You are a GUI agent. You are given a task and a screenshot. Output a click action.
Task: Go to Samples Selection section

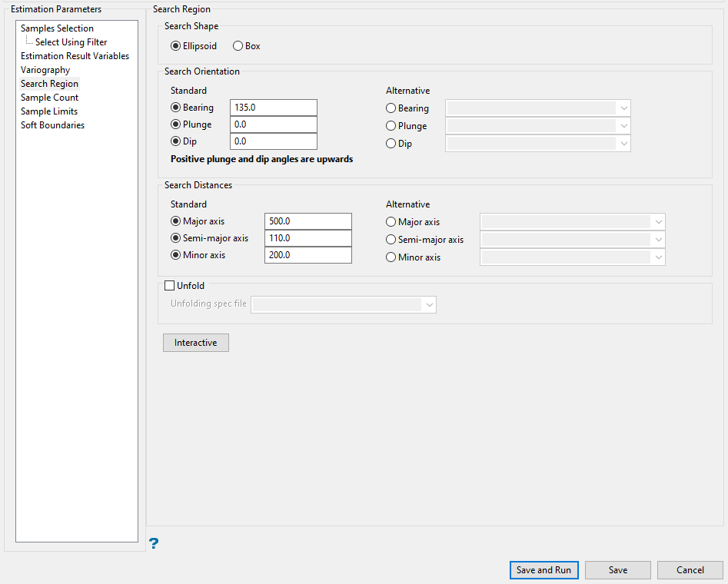pyautogui.click(x=57, y=28)
